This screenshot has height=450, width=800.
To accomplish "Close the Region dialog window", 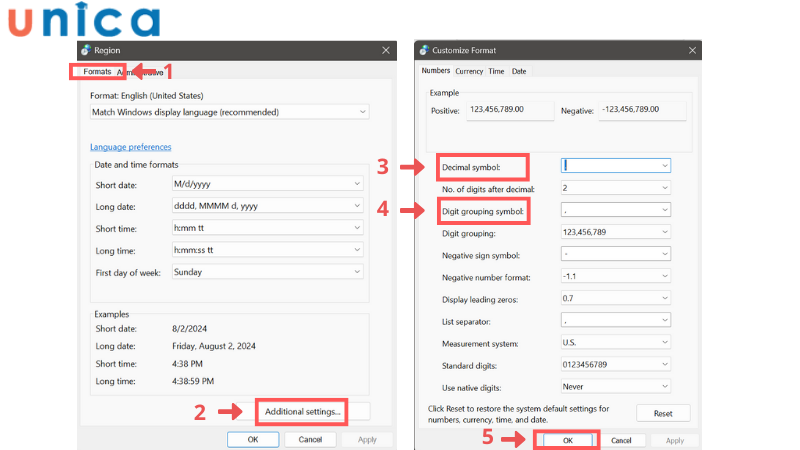I will [x=386, y=49].
